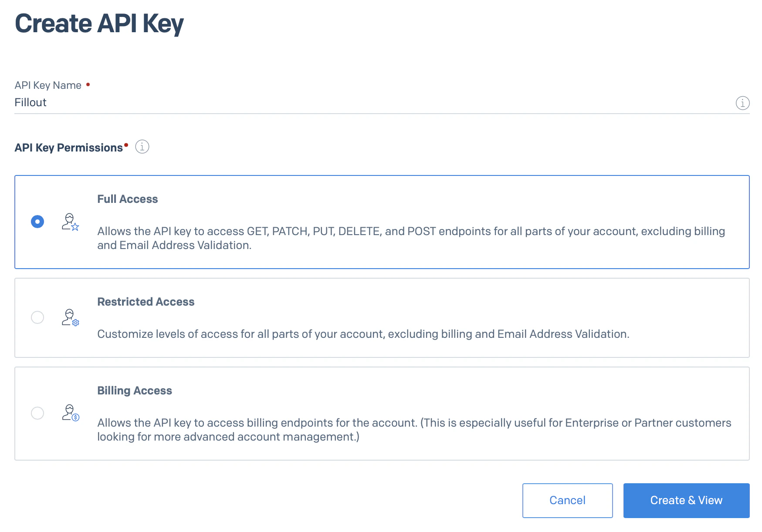Select the Full Access radio button
762x532 pixels.
(x=37, y=222)
